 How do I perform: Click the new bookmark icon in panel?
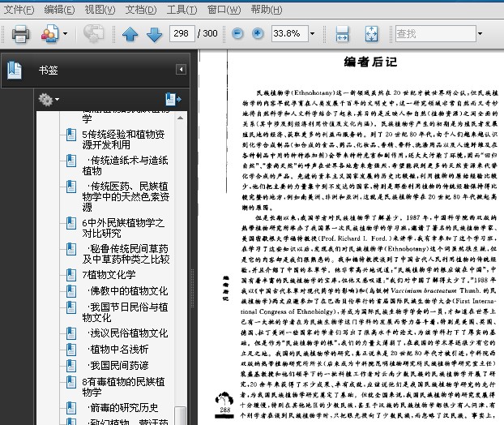coord(173,99)
